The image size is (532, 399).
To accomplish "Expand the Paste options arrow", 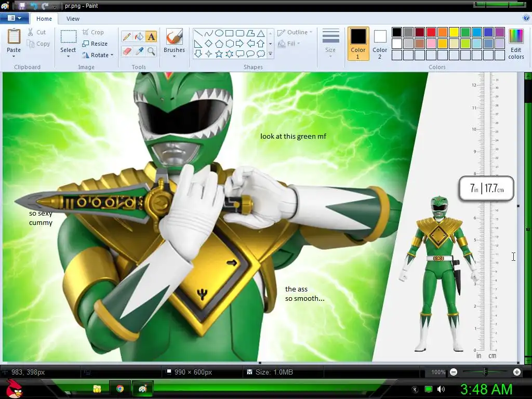I will 14,56.
